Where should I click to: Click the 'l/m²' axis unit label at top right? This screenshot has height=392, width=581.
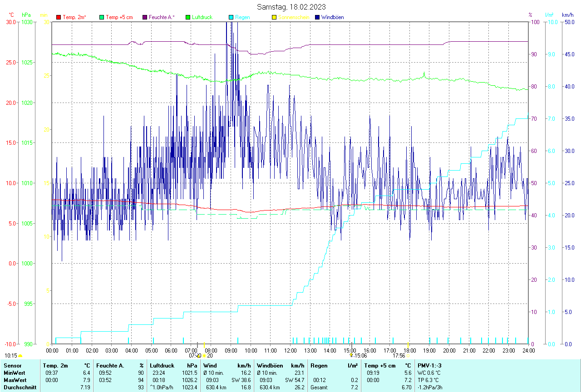click(x=549, y=15)
